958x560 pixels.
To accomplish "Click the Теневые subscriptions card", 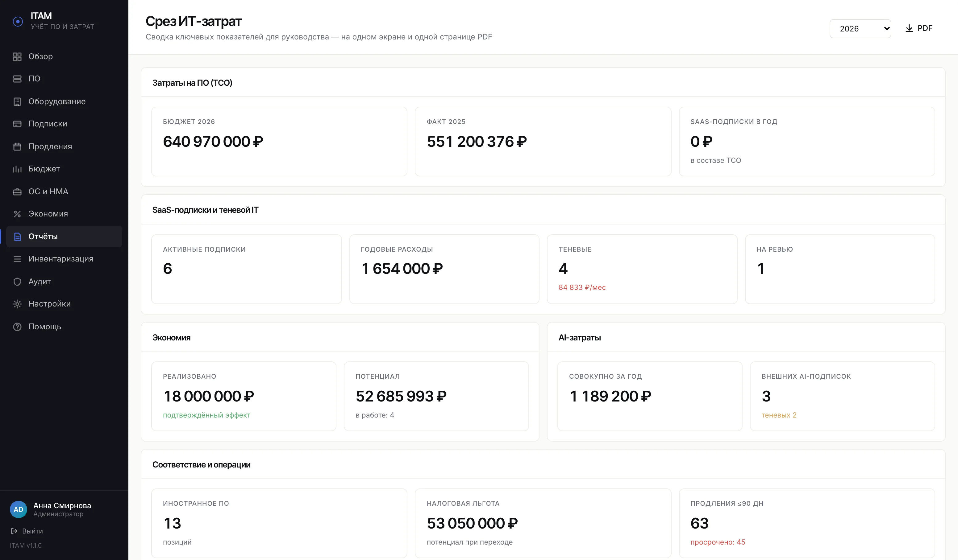I will (x=642, y=269).
